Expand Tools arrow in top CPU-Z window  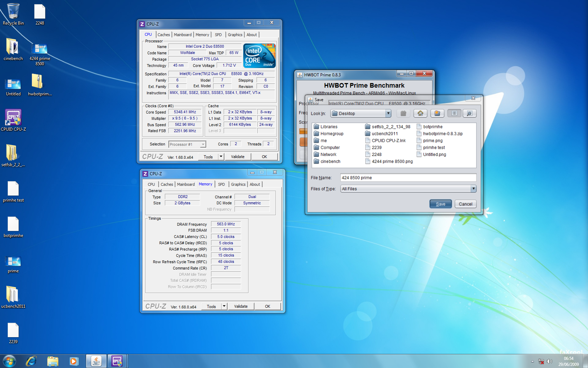coord(221,157)
